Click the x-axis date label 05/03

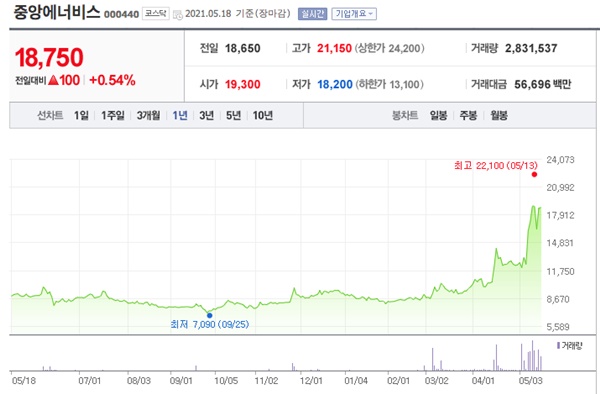click(x=530, y=381)
